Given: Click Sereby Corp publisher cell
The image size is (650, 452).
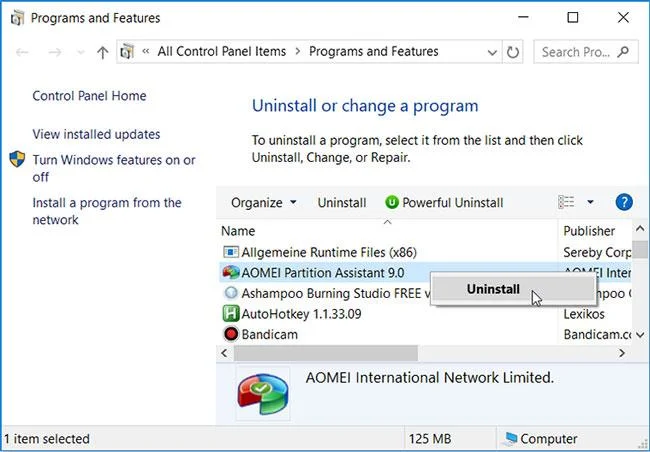Looking at the screenshot, I should point(597,252).
